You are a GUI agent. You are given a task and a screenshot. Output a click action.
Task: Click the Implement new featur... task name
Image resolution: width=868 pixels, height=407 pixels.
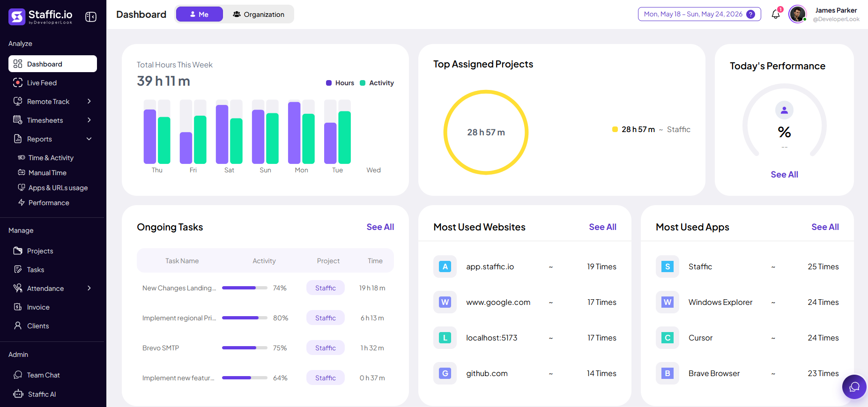click(x=178, y=377)
